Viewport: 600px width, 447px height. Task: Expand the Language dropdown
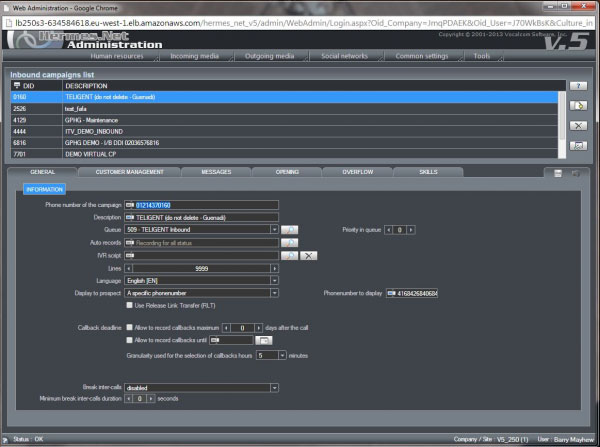coord(274,281)
